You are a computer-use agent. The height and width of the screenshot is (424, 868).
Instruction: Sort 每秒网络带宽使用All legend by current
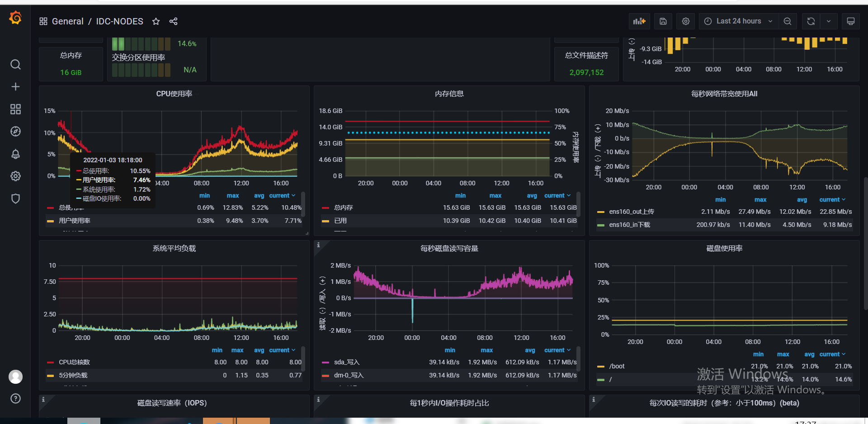pyautogui.click(x=832, y=200)
